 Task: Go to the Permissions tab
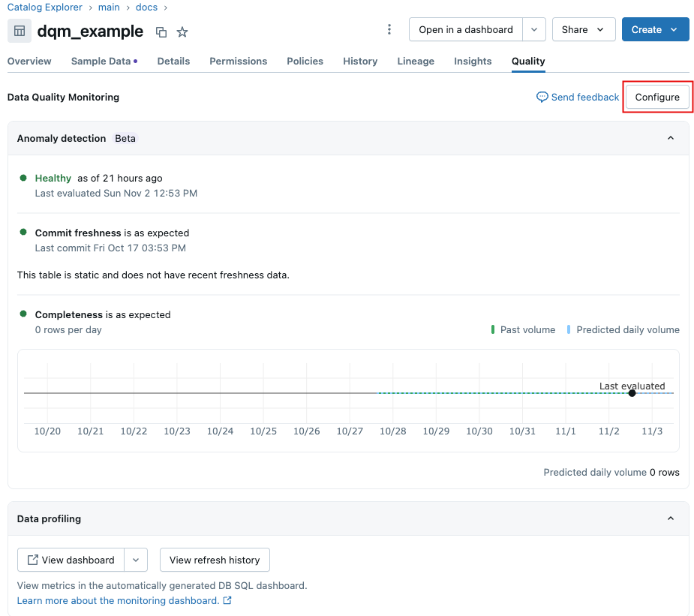click(x=238, y=62)
